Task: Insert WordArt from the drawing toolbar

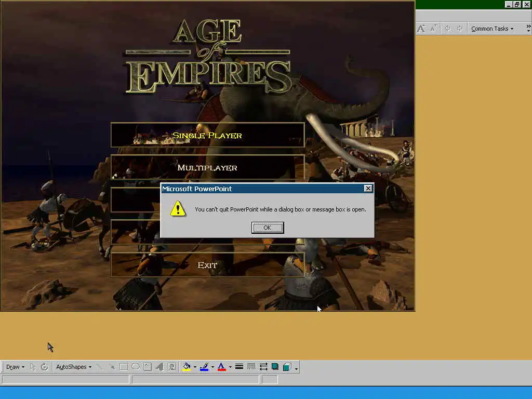Action: [x=159, y=367]
